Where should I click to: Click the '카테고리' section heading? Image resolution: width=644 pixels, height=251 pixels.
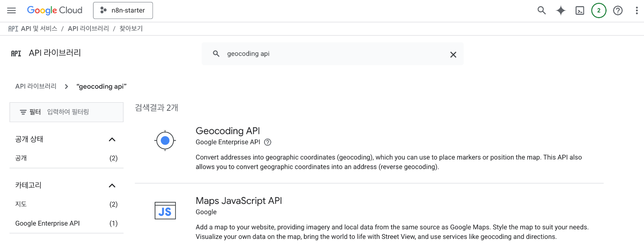[x=28, y=185]
